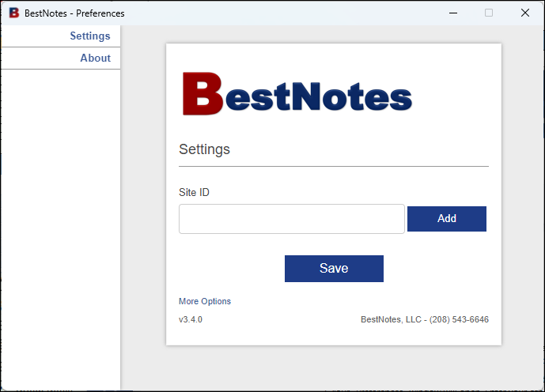Image resolution: width=545 pixels, height=392 pixels.
Task: Click the Settings heading text
Action: pyautogui.click(x=204, y=149)
